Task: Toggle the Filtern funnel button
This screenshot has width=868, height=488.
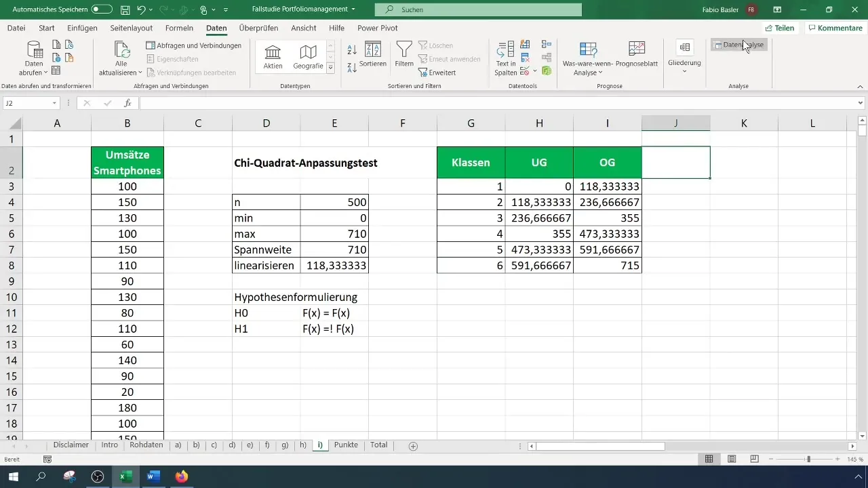Action: tap(404, 54)
